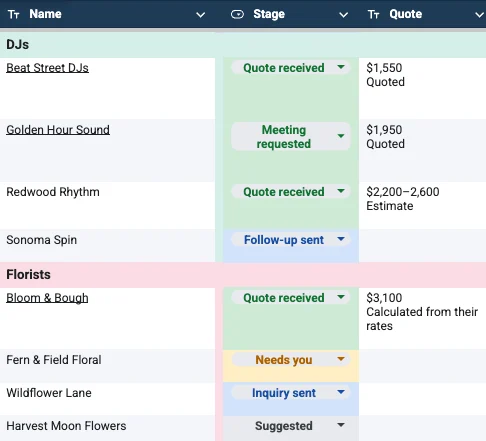Screen dimensions: 486x441
Task: Select the Florists group header row
Action: 243,275
